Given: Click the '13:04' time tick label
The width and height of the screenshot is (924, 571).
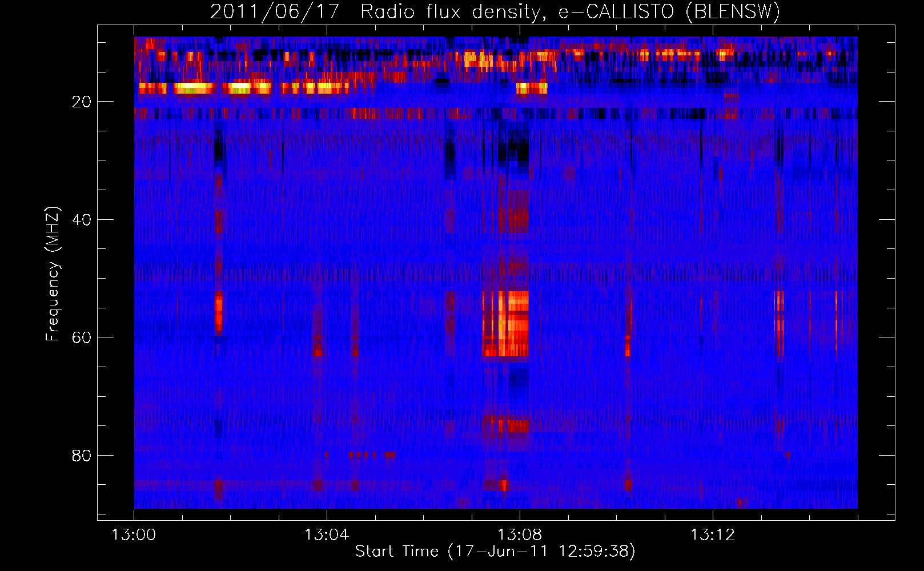Looking at the screenshot, I should (327, 535).
